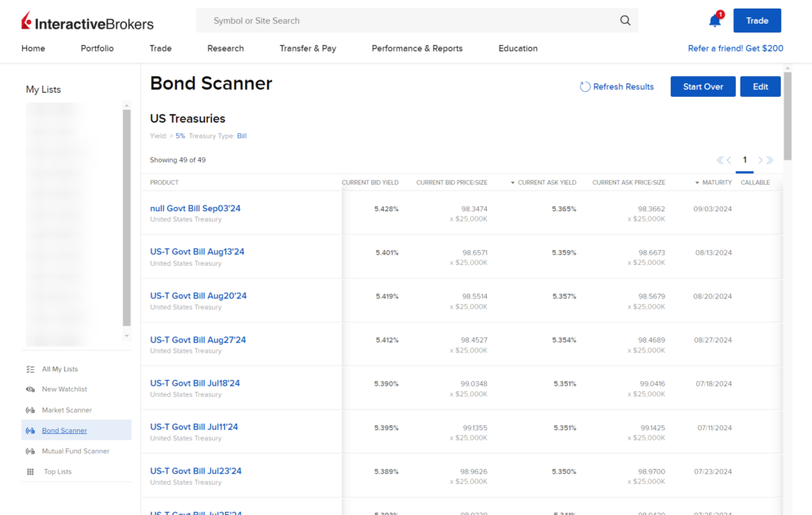This screenshot has height=515, width=812.
Task: Open All My Lists from the sidebar
Action: [59, 369]
